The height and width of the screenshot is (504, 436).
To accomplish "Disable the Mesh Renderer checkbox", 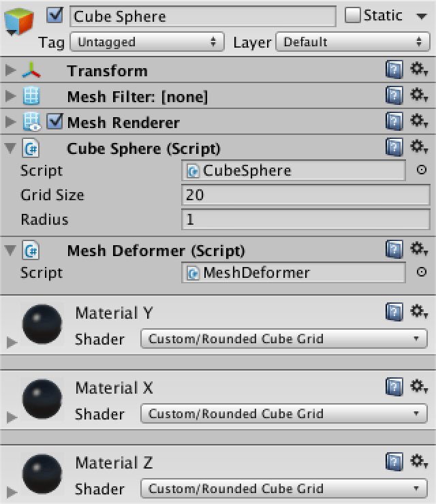I will 54,121.
